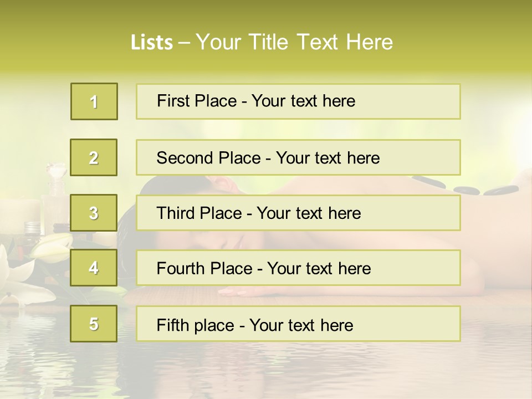Select the number 2 list box
The width and height of the screenshot is (532, 399).
94,157
